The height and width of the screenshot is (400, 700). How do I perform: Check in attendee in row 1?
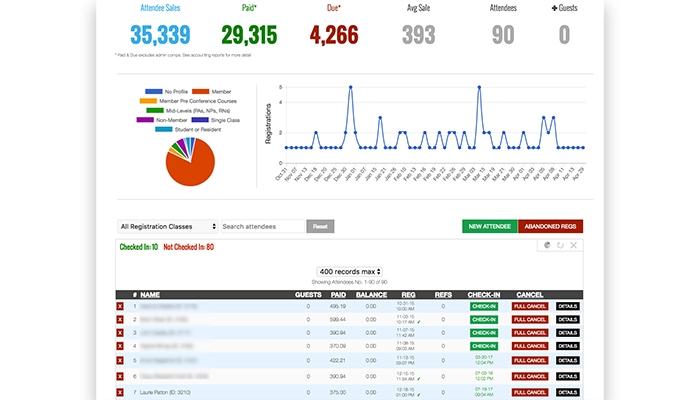pos(484,306)
